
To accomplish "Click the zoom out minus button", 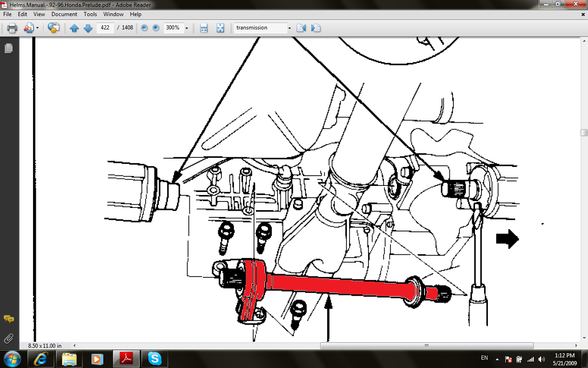I will tap(144, 28).
